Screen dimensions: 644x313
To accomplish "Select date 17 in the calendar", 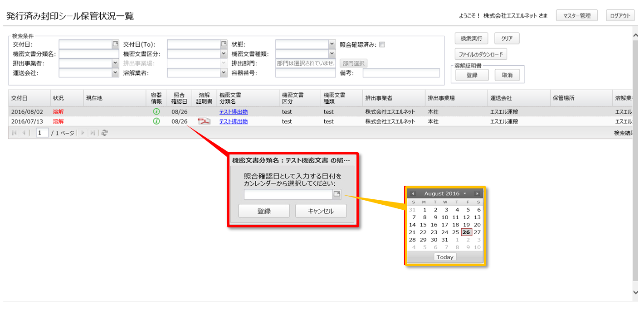I will (445, 225).
